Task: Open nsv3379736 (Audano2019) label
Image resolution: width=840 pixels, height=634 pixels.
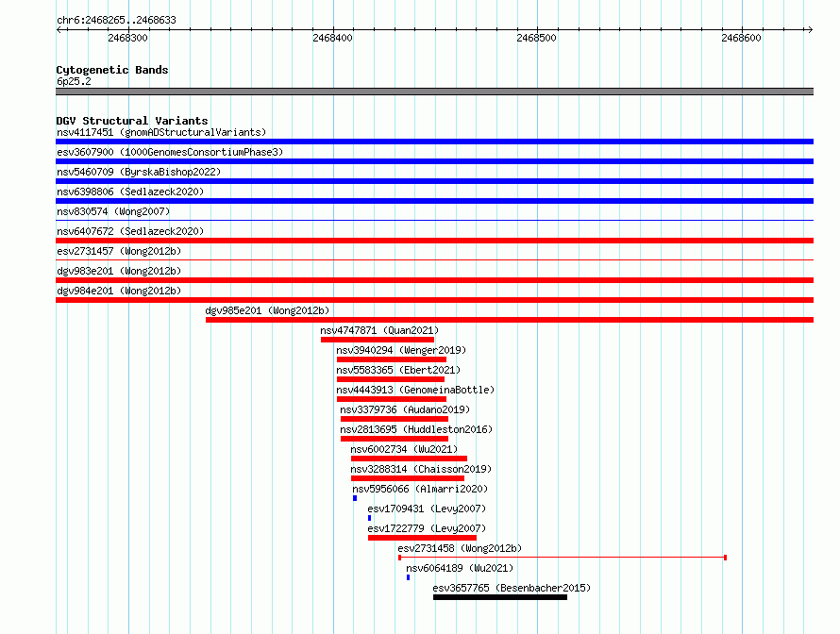Action: pos(405,409)
